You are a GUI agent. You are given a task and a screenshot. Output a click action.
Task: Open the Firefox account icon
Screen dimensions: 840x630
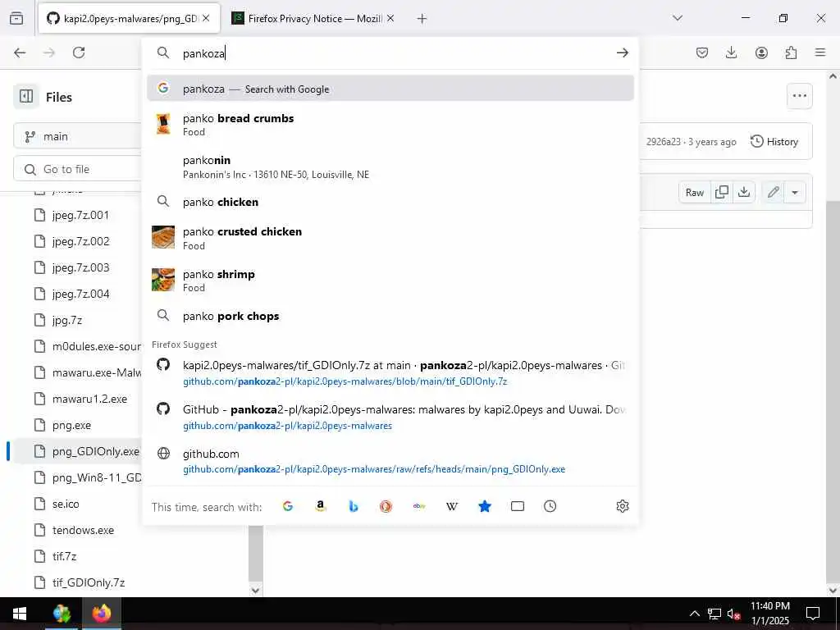coord(761,52)
